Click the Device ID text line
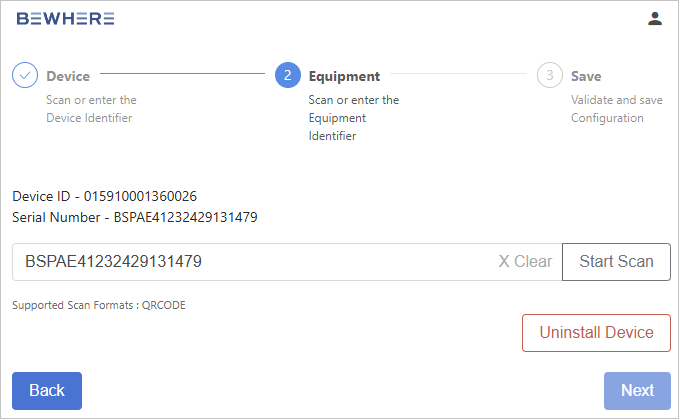 [x=104, y=196]
